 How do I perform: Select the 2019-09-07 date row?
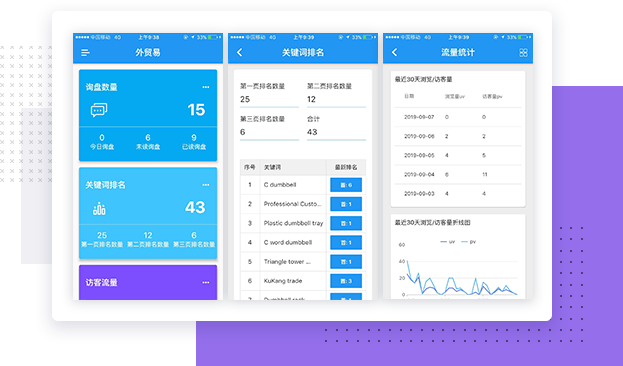coord(458,117)
